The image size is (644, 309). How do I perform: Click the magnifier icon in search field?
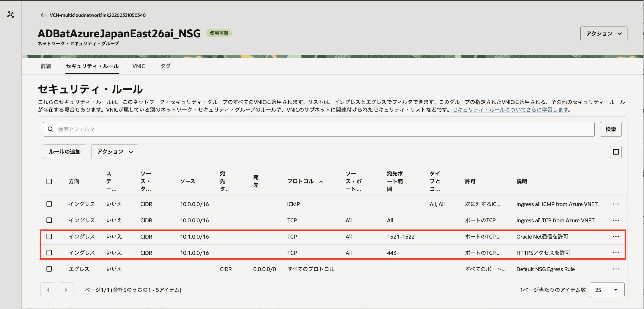click(x=50, y=129)
